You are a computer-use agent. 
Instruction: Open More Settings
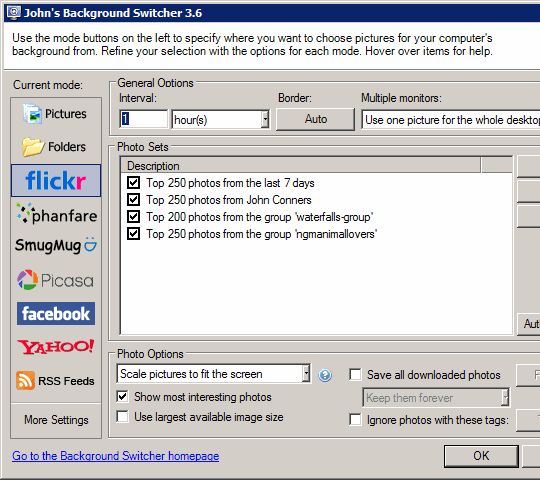[x=56, y=420]
